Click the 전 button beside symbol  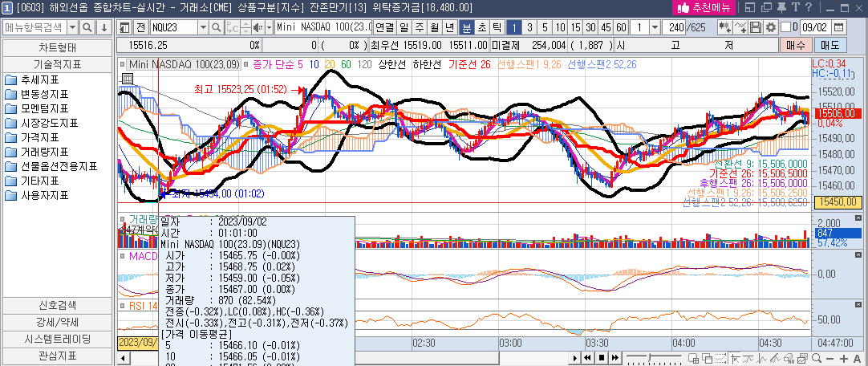140,27
